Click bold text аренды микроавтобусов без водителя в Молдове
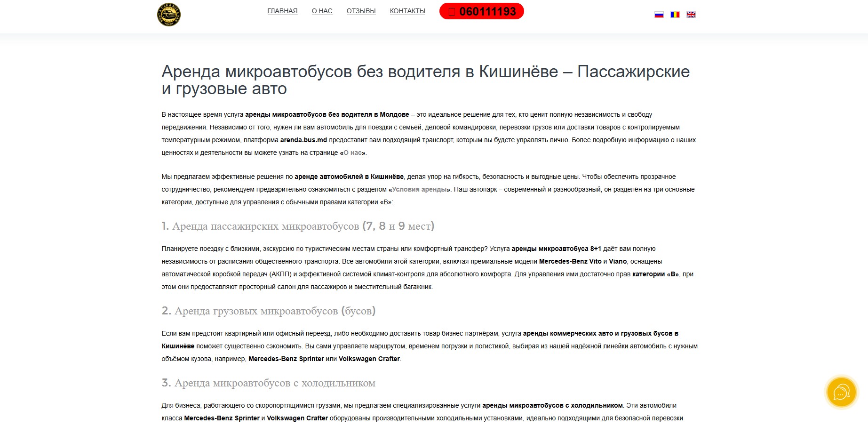868x426 pixels. click(x=327, y=114)
